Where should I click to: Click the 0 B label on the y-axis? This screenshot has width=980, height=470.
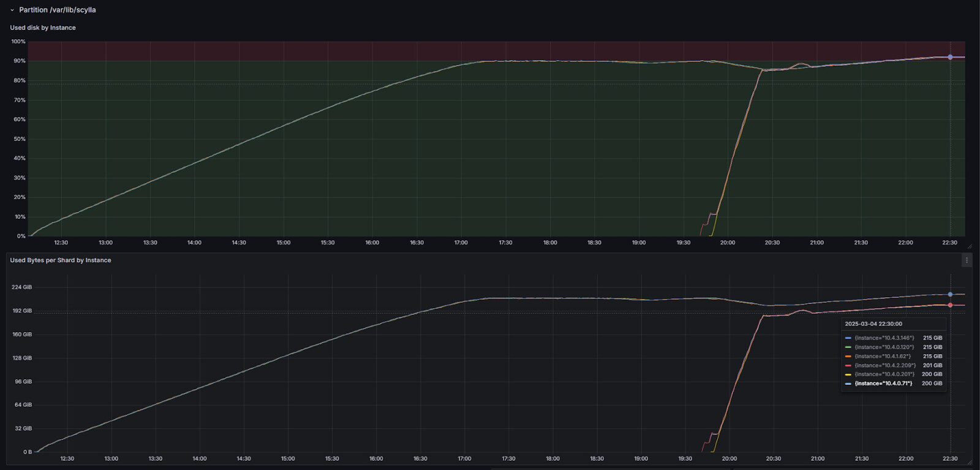(x=28, y=452)
